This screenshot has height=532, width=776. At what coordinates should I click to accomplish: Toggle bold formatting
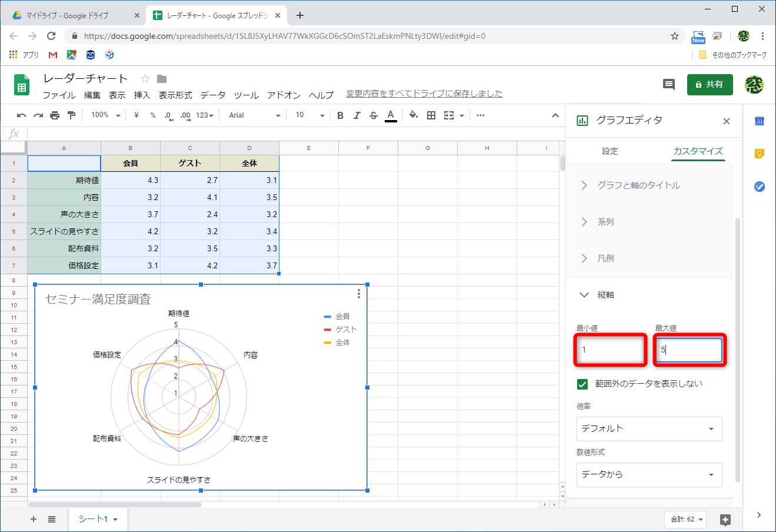click(340, 115)
